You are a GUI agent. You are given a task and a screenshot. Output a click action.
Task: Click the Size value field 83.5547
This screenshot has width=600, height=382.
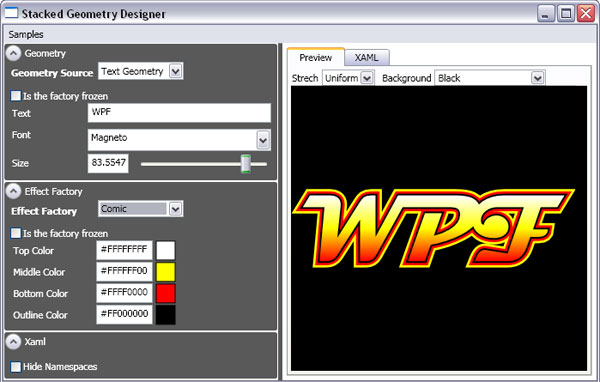pos(108,163)
